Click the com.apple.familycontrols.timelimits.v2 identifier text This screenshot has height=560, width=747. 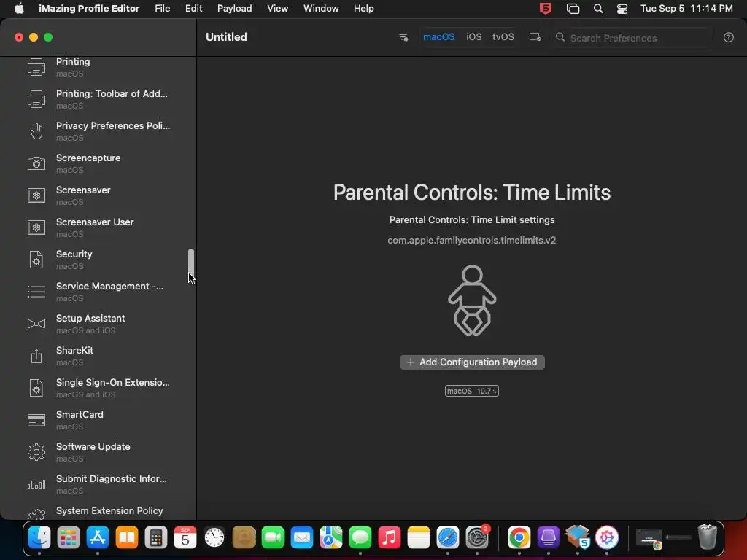coord(472,240)
